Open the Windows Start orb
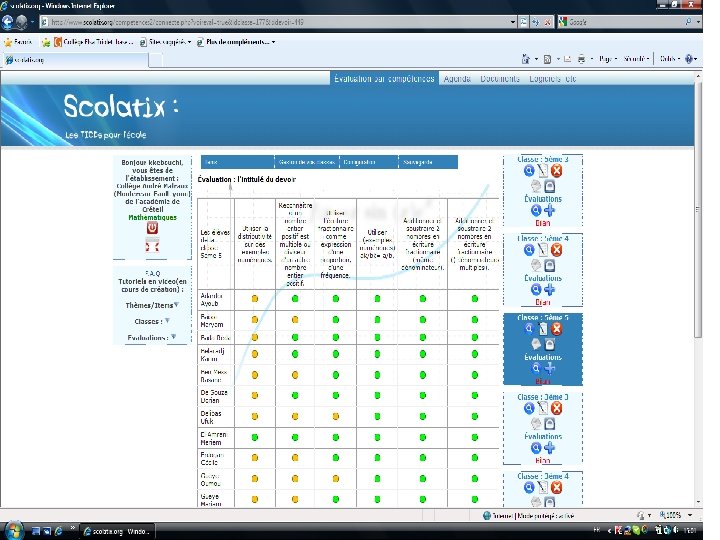This screenshot has height=540, width=720. tap(14, 531)
